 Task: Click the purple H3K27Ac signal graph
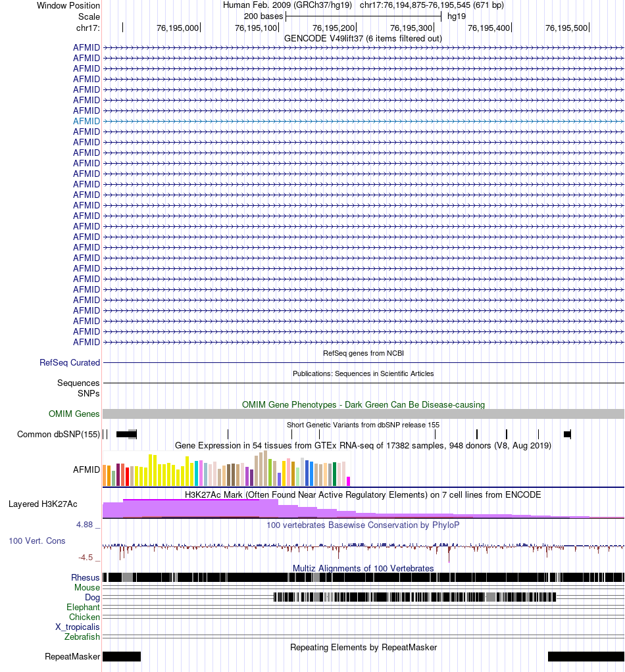[363, 509]
